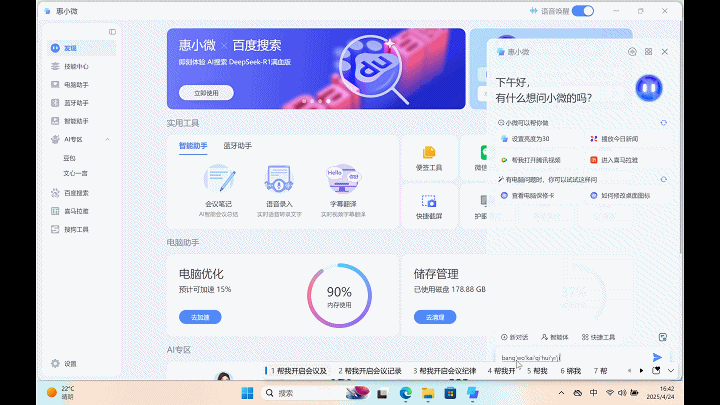This screenshot has width=720, height=405.
Task: Open chat panel settings hexagon icon
Action: 632,52
